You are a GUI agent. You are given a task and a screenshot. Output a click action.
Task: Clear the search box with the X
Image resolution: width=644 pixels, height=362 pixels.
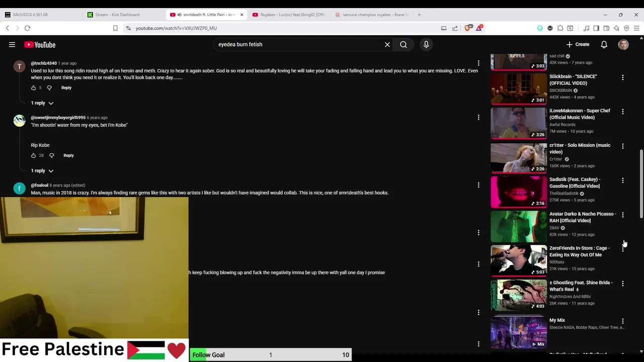[x=387, y=45]
